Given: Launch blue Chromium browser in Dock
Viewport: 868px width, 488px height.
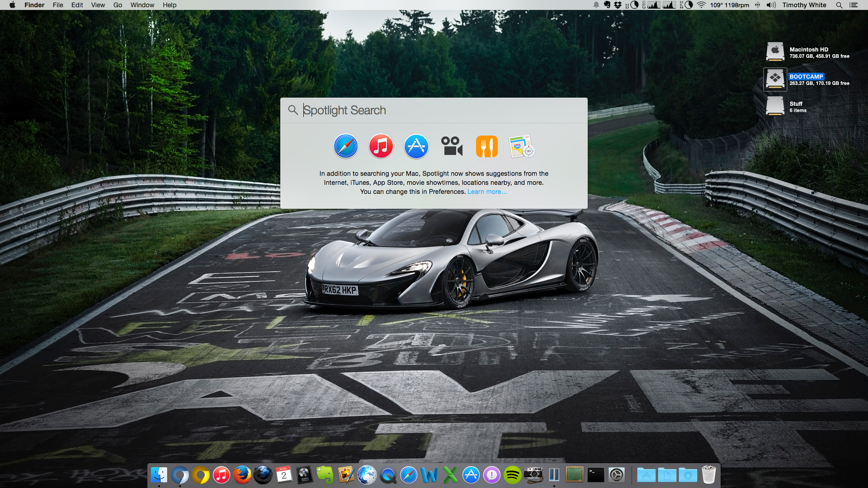Looking at the screenshot, I should point(180,475).
